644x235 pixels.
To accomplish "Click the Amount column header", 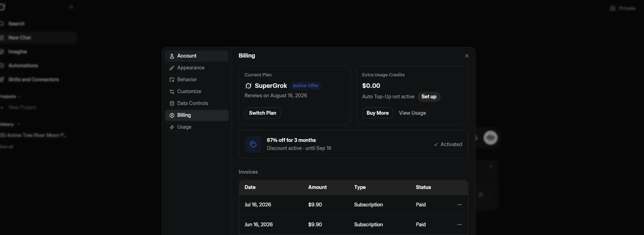I will tap(318, 187).
